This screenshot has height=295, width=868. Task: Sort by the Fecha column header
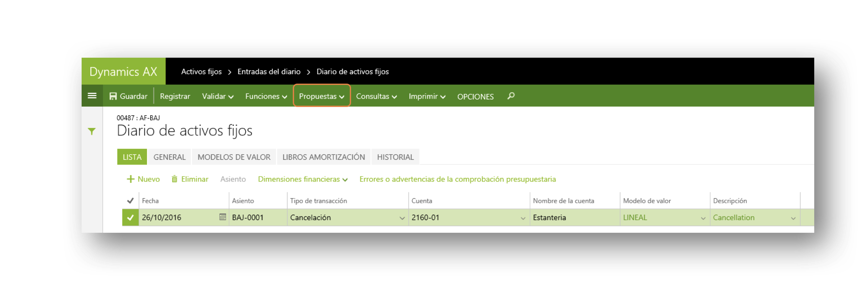150,201
